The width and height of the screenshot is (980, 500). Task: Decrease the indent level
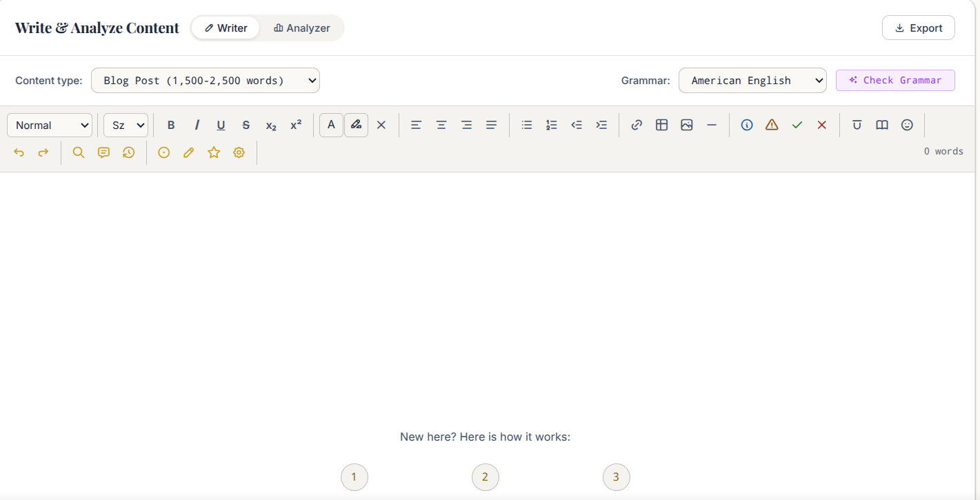pos(577,125)
